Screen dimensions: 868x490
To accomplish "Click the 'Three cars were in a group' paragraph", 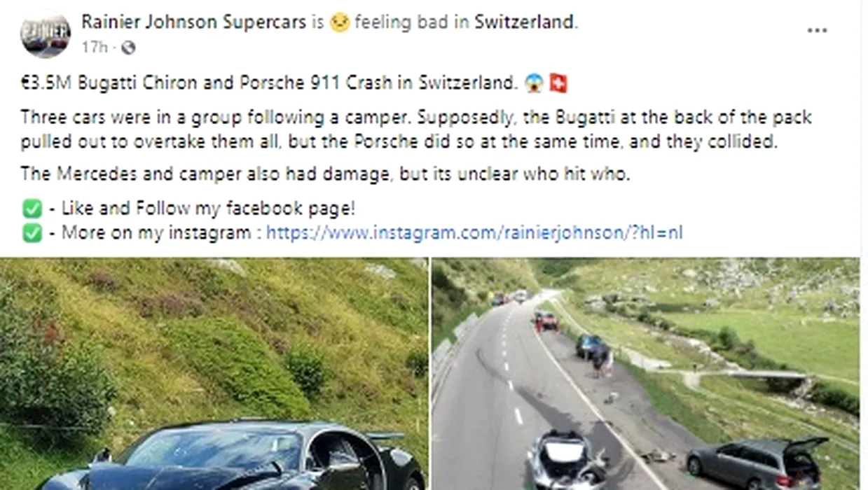I will [x=416, y=129].
